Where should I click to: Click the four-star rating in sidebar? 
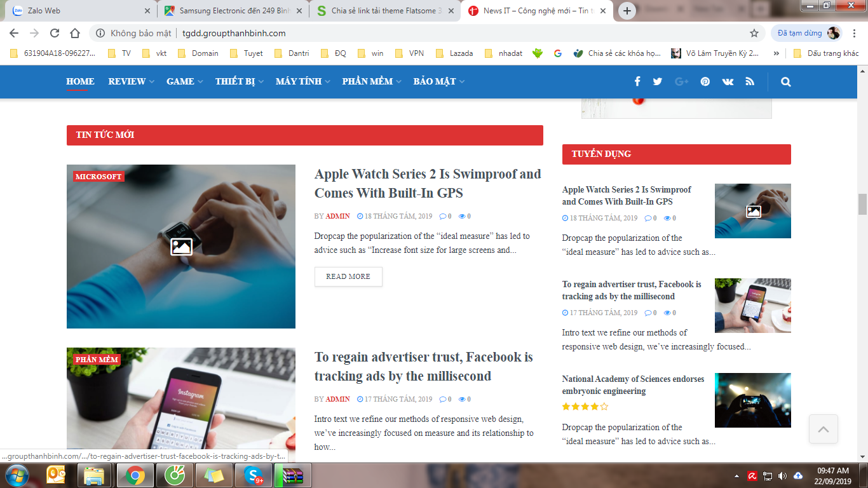pos(585,407)
